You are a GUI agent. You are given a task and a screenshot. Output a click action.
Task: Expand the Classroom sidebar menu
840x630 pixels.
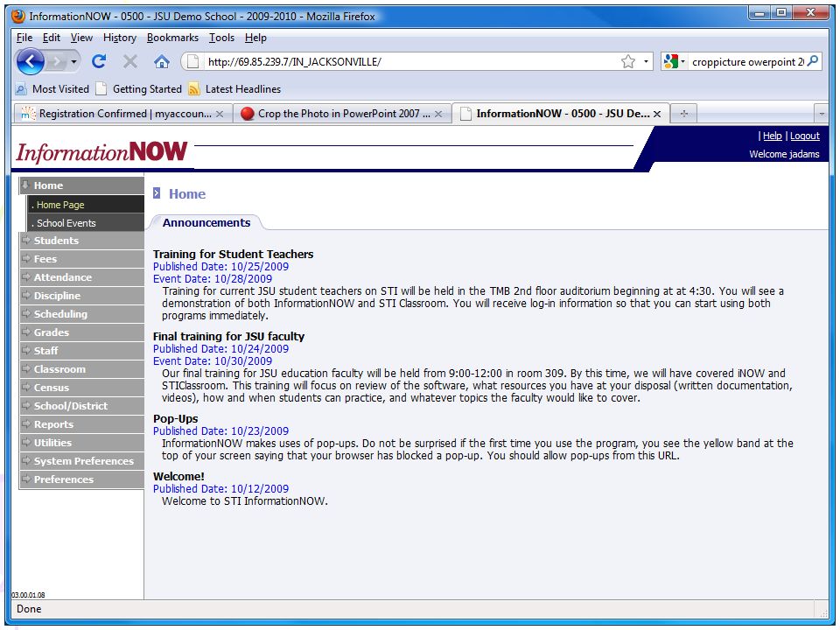click(x=82, y=369)
